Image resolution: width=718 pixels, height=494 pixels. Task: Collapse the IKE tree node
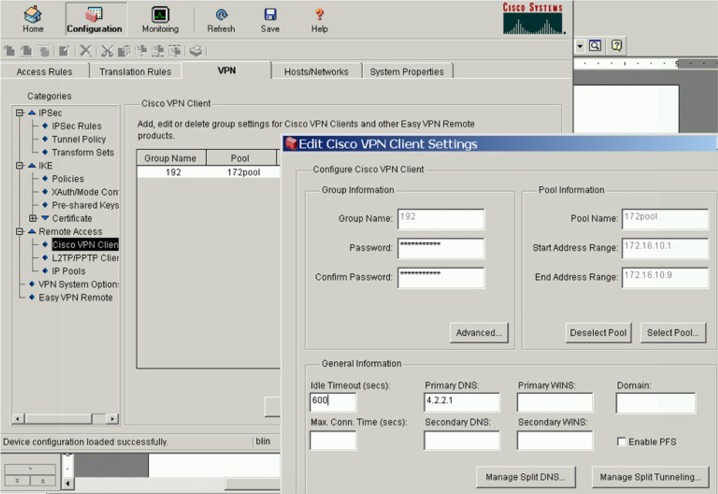tap(19, 165)
